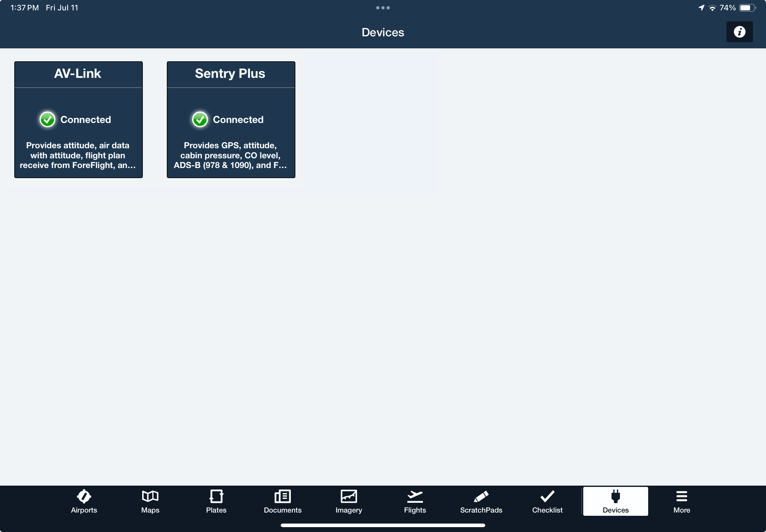The height and width of the screenshot is (532, 766).
Task: Open the Checklist checkmark icon
Action: click(x=547, y=496)
